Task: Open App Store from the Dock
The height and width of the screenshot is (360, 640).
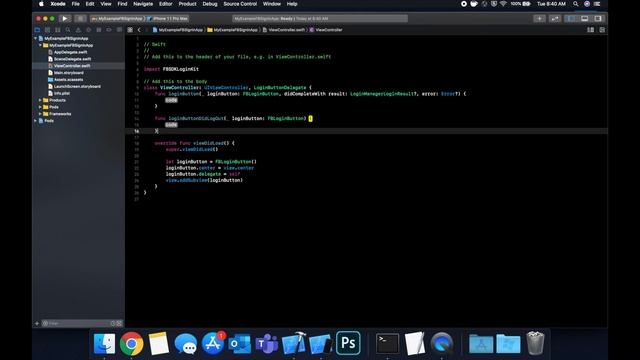Action: (213, 343)
